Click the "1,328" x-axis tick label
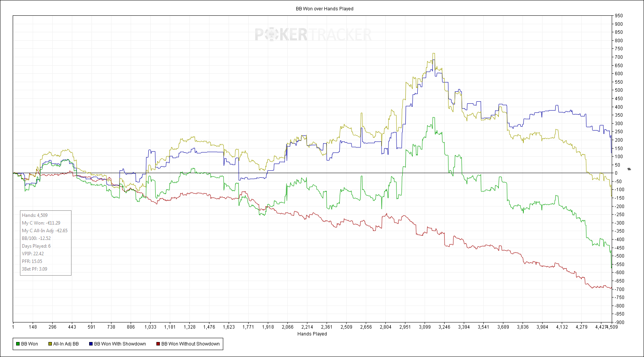644x357 pixels. coord(189,327)
